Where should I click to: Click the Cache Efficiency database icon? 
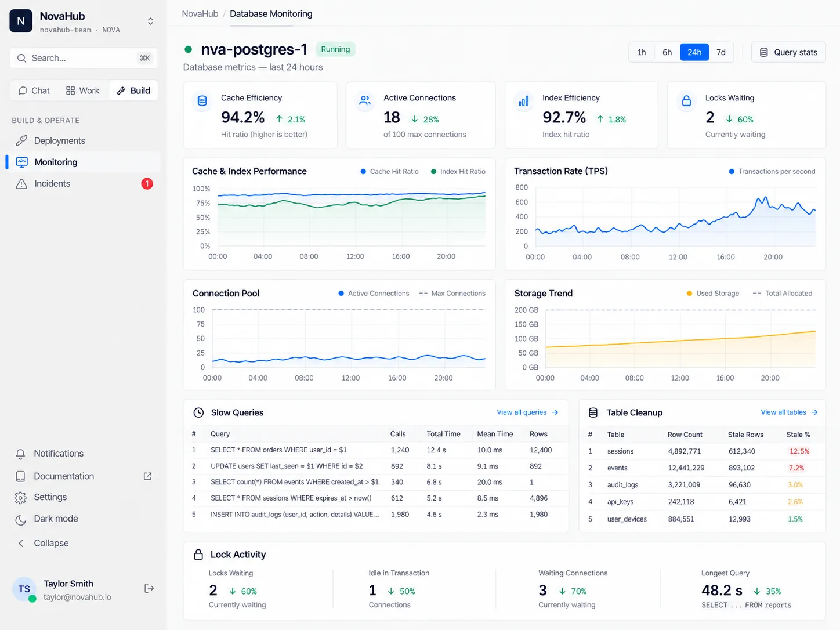pyautogui.click(x=202, y=101)
